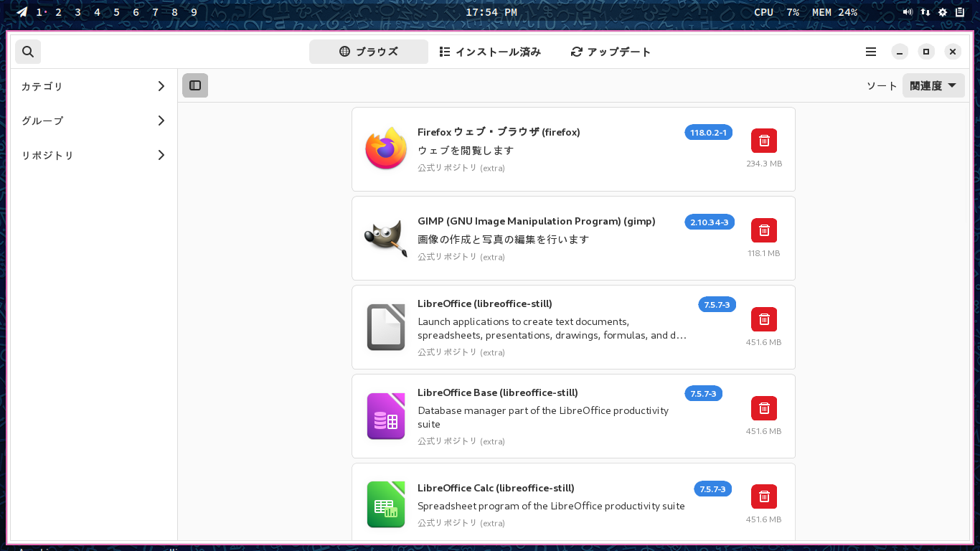Image resolution: width=980 pixels, height=551 pixels.
Task: Remove LibreOffice (libreoffice-still) with its trash button
Action: [x=764, y=319]
